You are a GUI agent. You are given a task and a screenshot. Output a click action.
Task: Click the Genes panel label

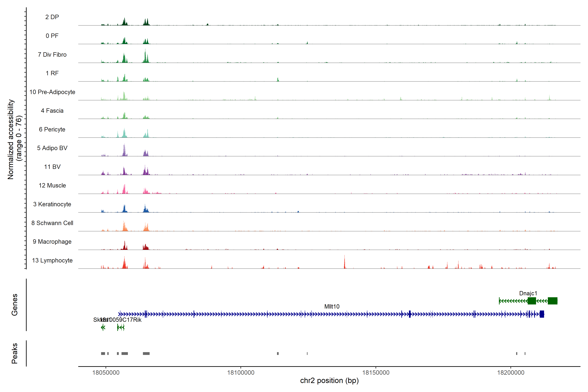pos(15,304)
